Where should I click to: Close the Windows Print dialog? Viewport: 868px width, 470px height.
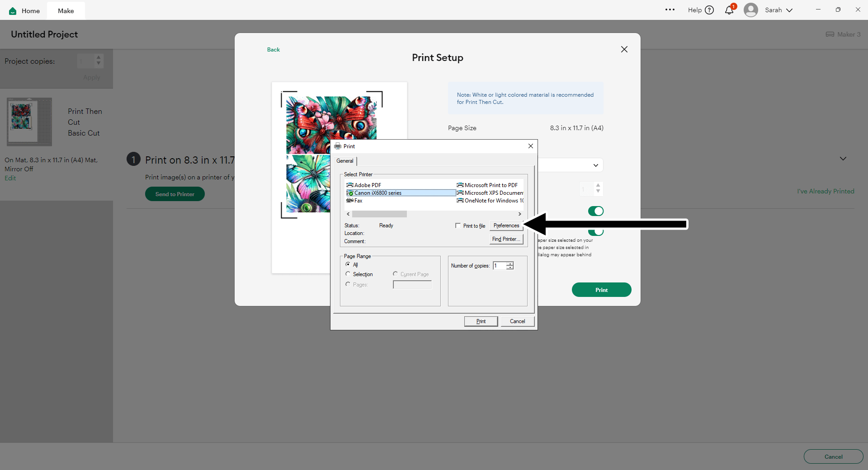tap(531, 146)
